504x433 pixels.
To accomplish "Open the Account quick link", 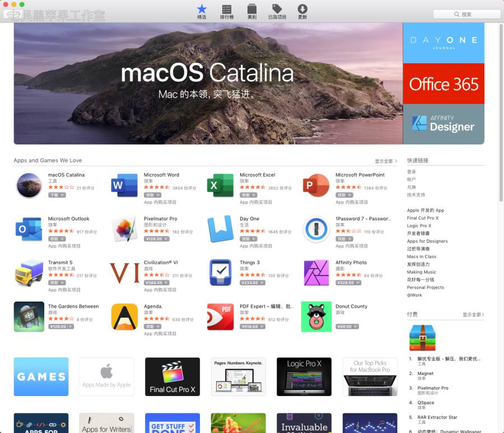I will [x=412, y=179].
